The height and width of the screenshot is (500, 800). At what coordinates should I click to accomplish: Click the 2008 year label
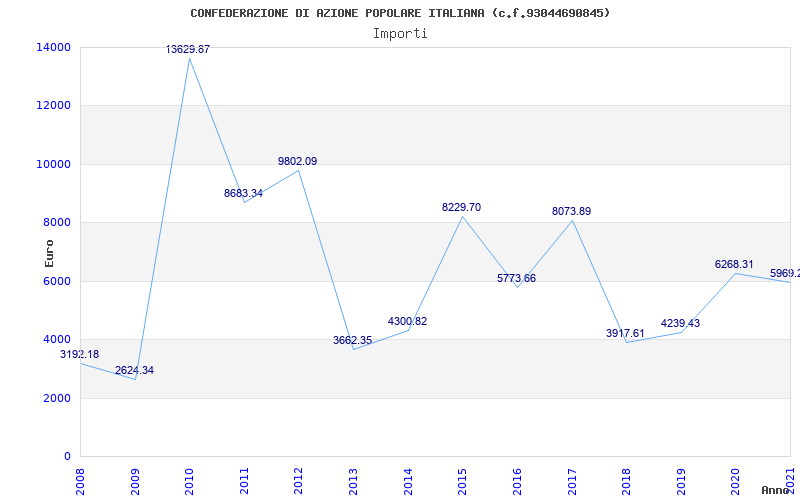80,481
